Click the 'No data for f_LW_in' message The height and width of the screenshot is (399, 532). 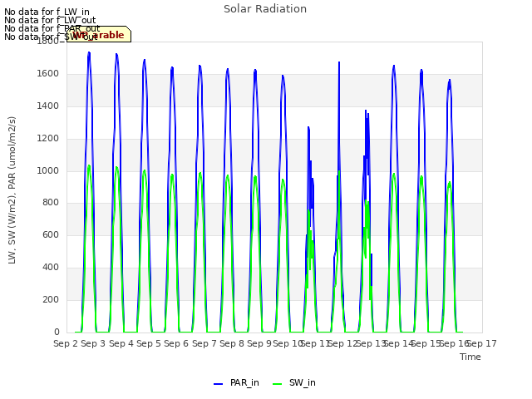(x=47, y=12)
